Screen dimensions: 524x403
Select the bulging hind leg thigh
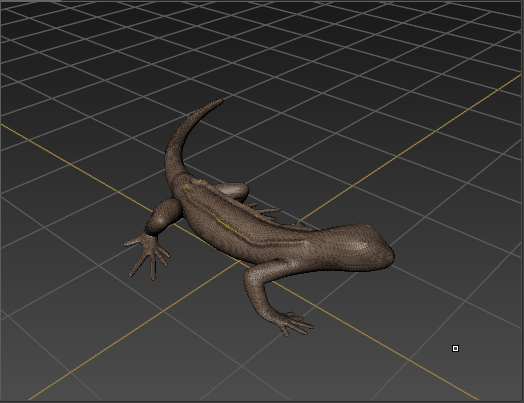point(165,215)
